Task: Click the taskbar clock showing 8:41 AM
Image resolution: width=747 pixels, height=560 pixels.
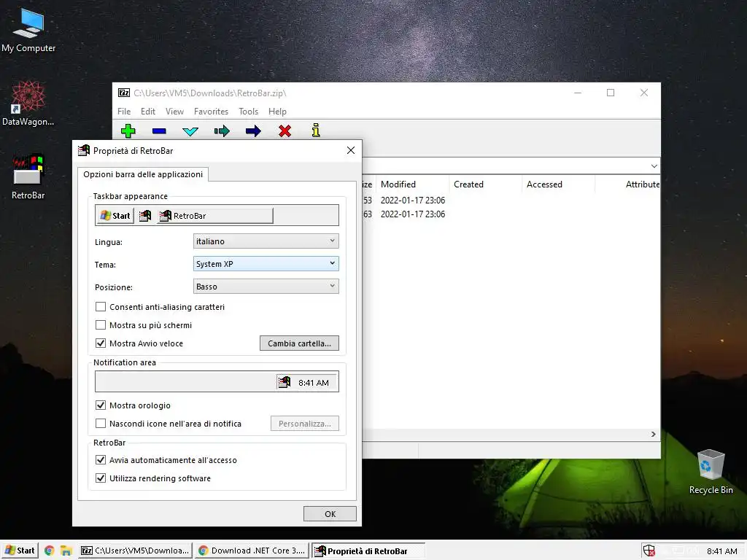Action: pyautogui.click(x=721, y=551)
